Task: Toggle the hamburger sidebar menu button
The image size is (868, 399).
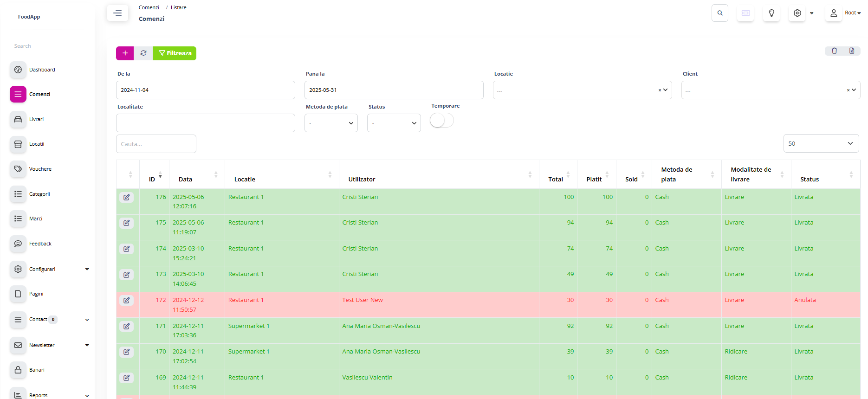Action: [117, 13]
